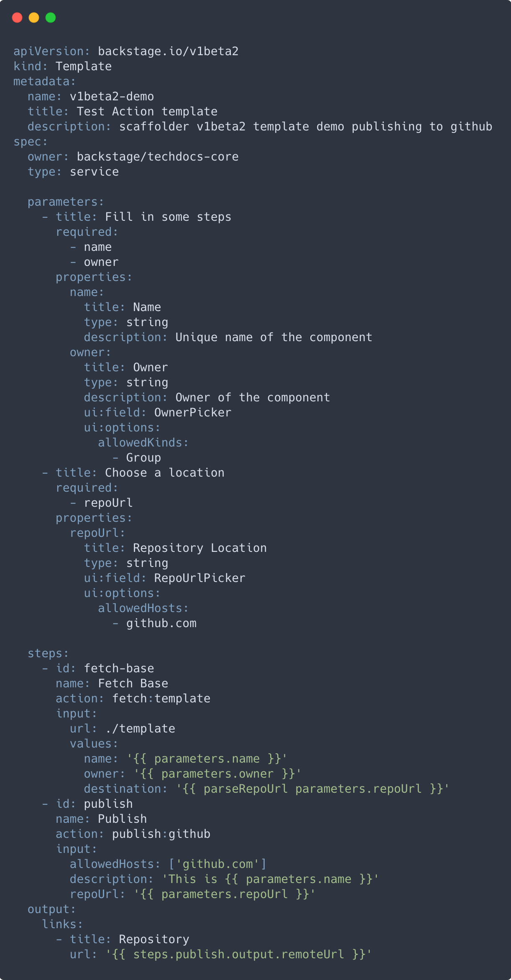Click the 'OwnerPicker' ui:field value
This screenshot has width=511, height=980.
coord(192,413)
